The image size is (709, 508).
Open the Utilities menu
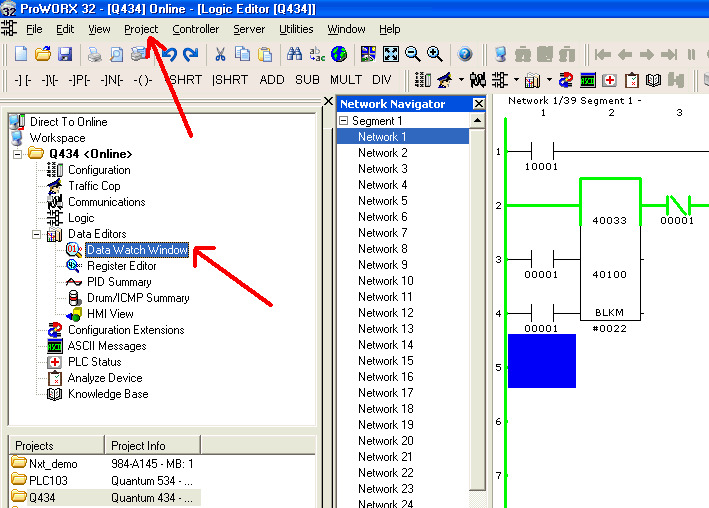[x=296, y=29]
